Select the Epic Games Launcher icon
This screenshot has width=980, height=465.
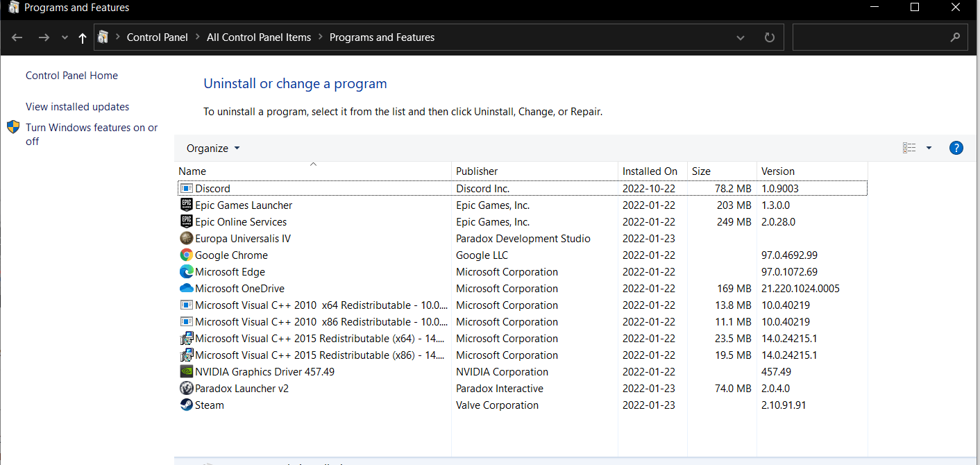186,205
